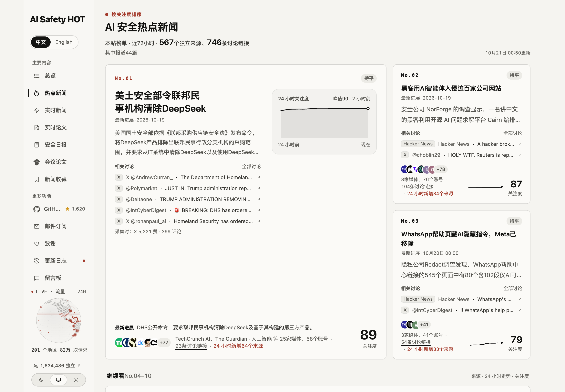Image resolution: width=565 pixels, height=392 pixels.
Task: Select system theme monitor toggle
Action: pyautogui.click(x=58, y=380)
